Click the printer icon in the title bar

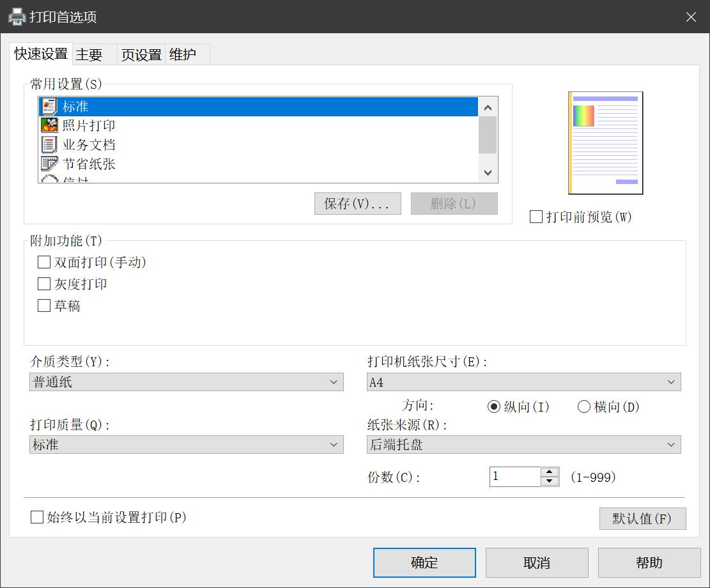click(x=16, y=17)
